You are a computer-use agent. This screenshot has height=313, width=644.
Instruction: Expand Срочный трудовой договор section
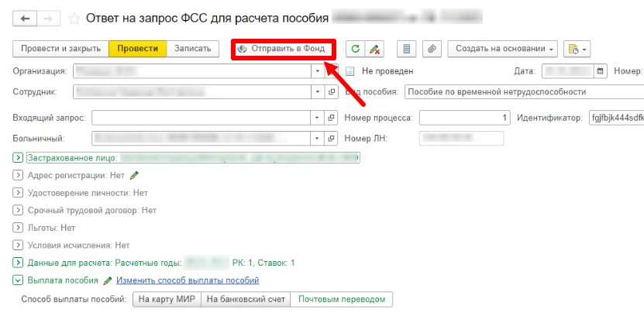tap(18, 210)
